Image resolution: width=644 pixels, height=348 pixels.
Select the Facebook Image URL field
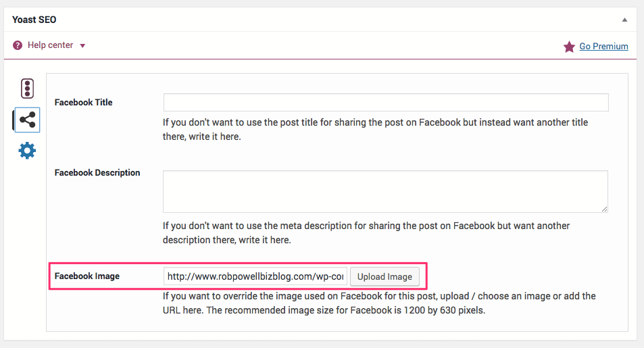(x=255, y=276)
